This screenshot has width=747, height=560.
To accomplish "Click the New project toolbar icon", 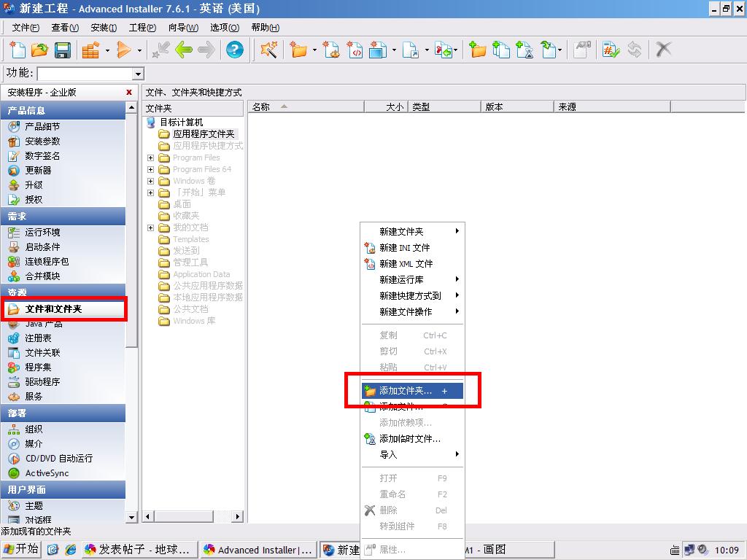I will 18,50.
